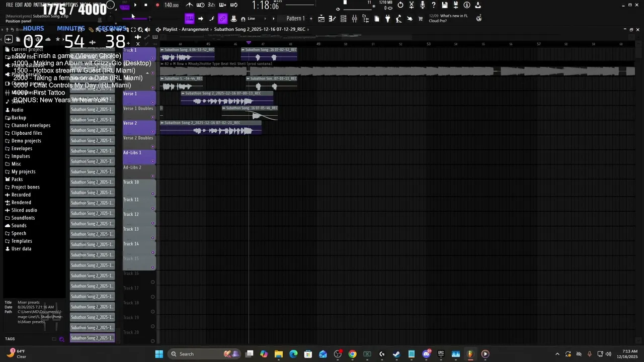644x362 pixels.
Task: Click the Save new version icon
Action: [x=456, y=5]
